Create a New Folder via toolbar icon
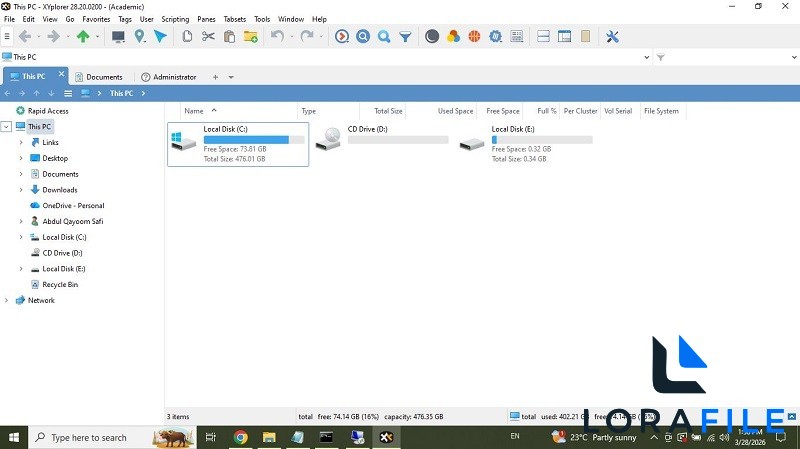The width and height of the screenshot is (800, 449). point(251,36)
